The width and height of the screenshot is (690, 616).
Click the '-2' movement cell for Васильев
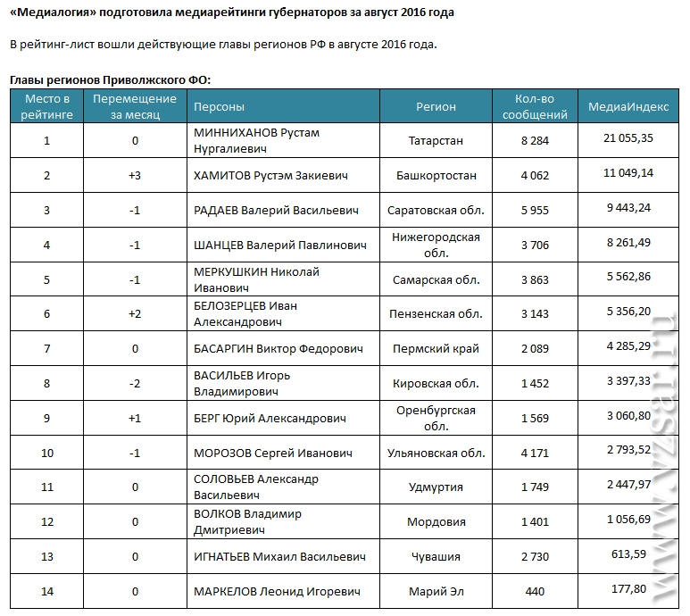(x=135, y=384)
